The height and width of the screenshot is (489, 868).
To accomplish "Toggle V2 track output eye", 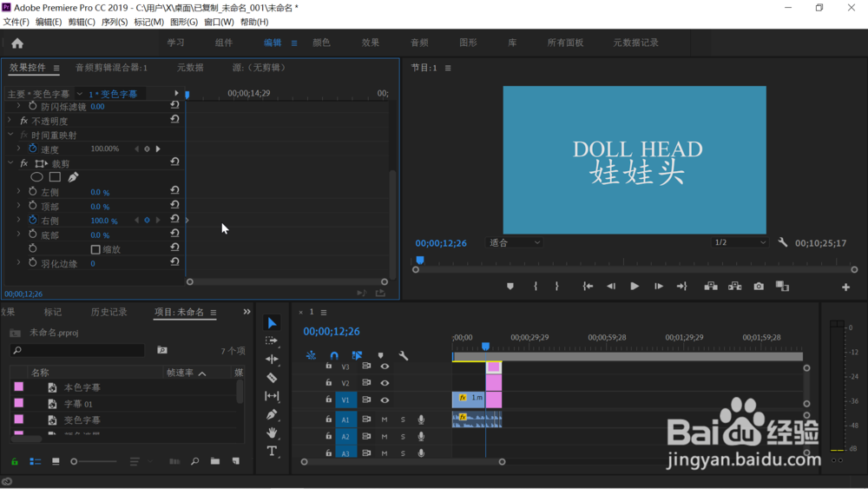I will (385, 383).
